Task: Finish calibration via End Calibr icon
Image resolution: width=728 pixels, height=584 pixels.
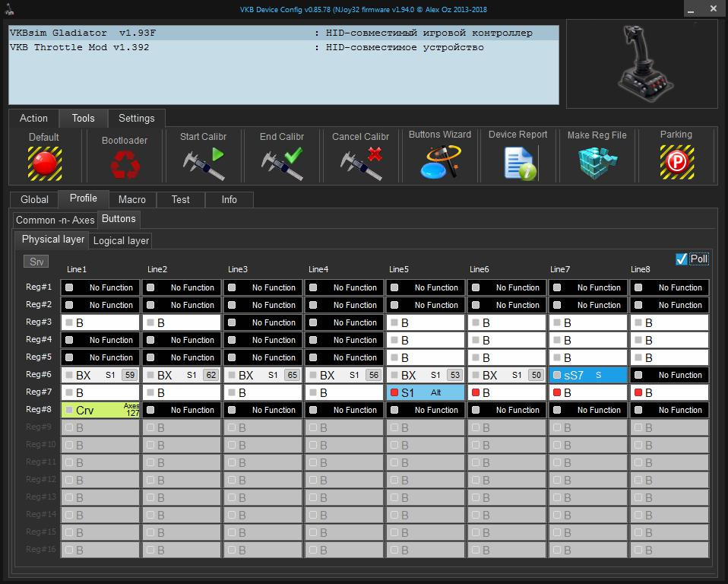Action: pos(282,163)
